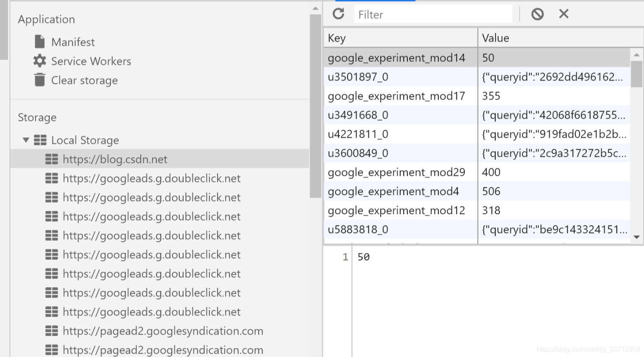Click the table icon beside https://blog.csdn.net

(52, 159)
